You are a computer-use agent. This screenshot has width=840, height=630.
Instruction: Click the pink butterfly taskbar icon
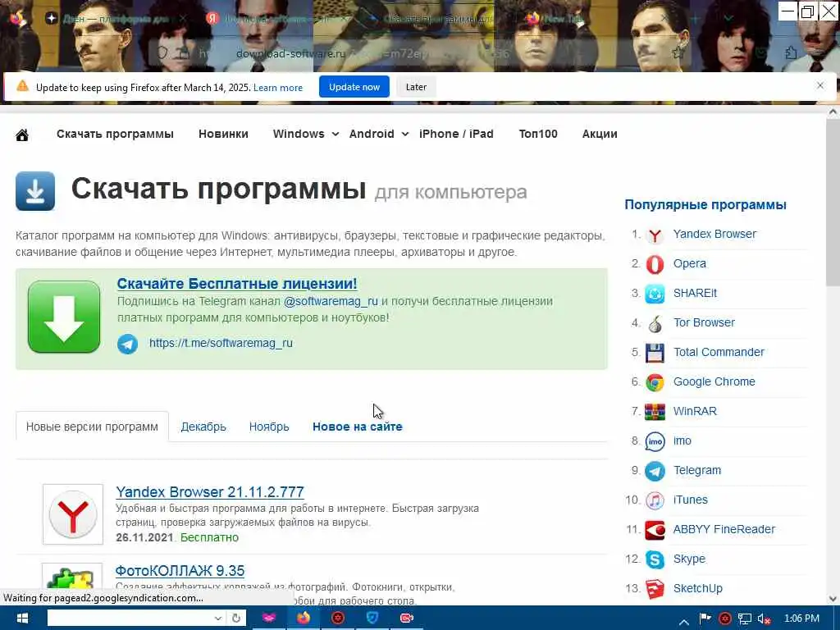[269, 619]
